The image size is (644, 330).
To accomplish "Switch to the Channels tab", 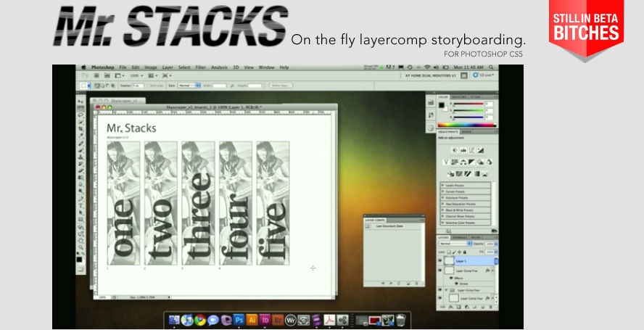I will coord(459,238).
